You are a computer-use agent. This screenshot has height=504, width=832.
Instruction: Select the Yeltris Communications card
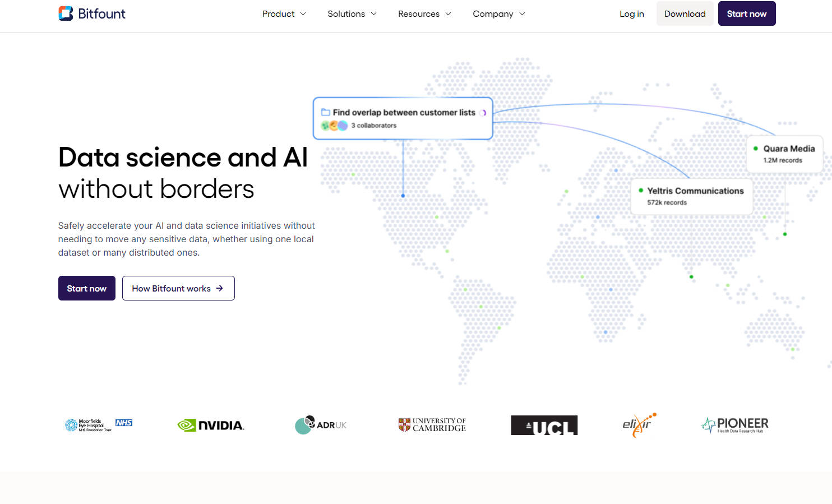click(x=691, y=196)
